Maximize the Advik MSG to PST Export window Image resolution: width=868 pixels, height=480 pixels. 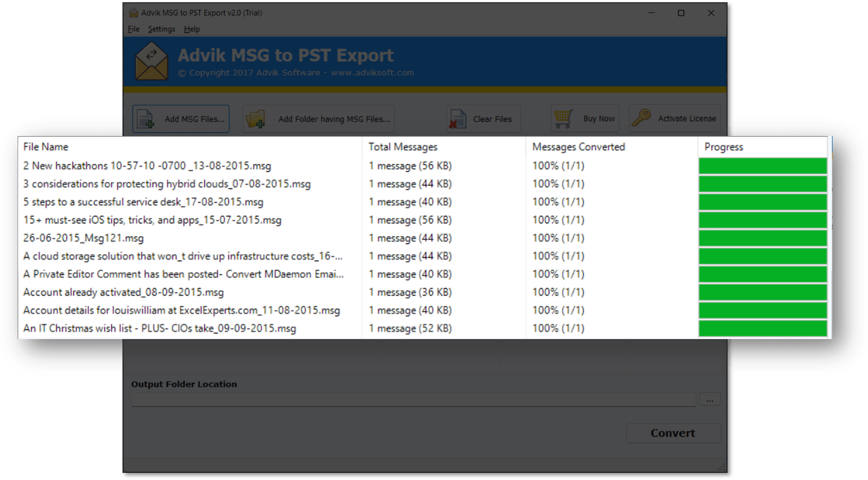tap(681, 13)
